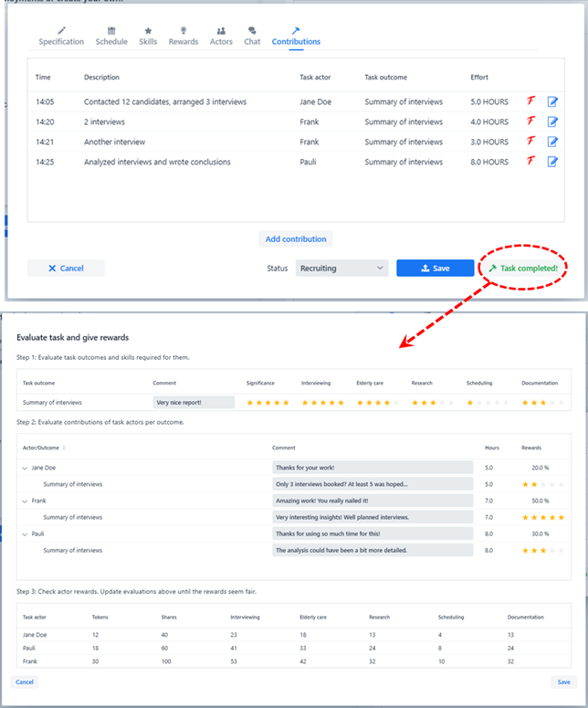Click the Task outcome column header in contributions
Screen dimensions: 588x708
(386, 78)
